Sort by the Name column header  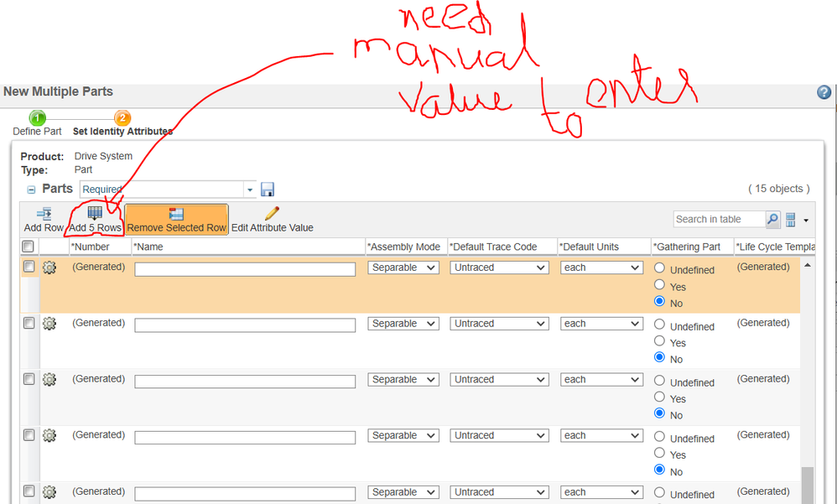click(x=151, y=247)
